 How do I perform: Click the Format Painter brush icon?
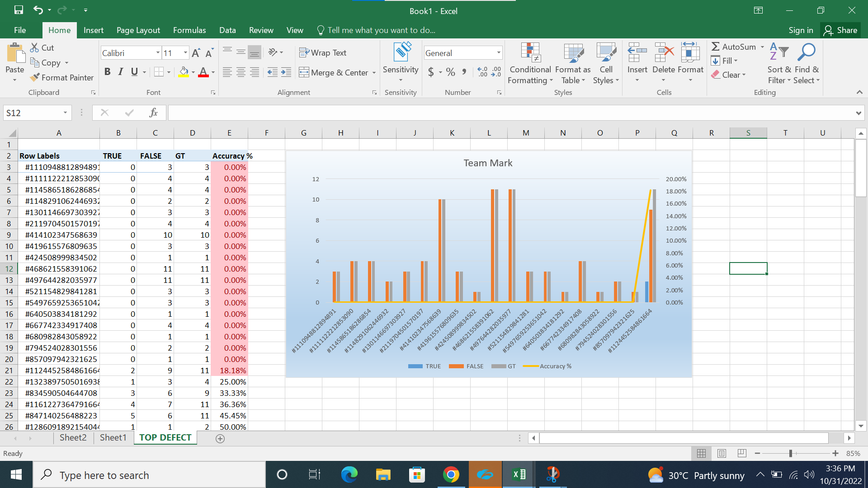34,78
